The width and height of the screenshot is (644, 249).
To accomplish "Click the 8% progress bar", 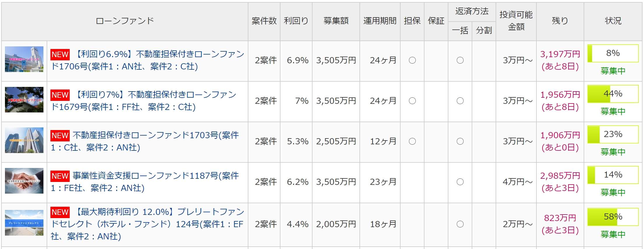I will pyautogui.click(x=613, y=53).
